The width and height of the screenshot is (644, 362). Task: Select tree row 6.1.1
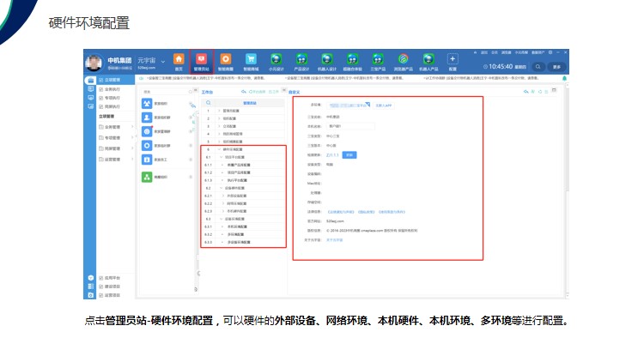tap(244, 165)
